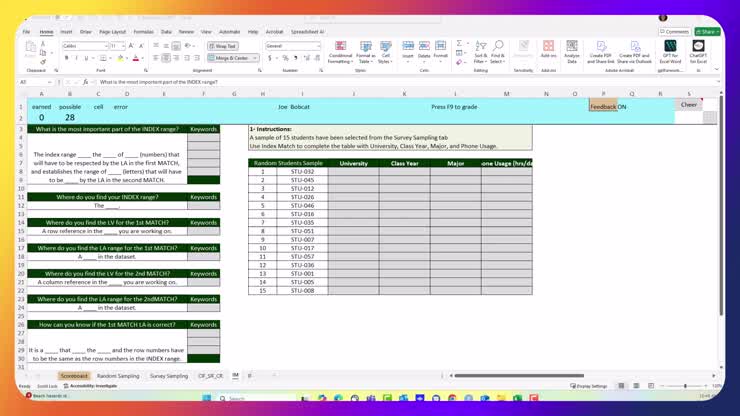Toggle Underline formatting
Image resolution: width=740 pixels, height=416 pixels.
pyautogui.click(x=86, y=58)
